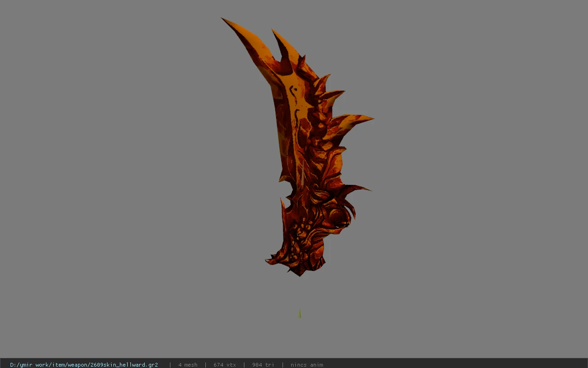
Task: Click the '904 tri' triangle count
Action: pos(263,365)
